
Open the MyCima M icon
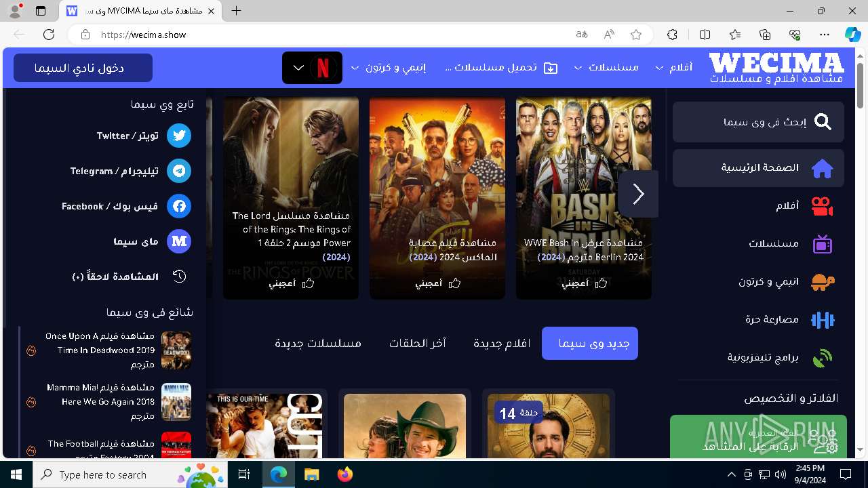[179, 241]
